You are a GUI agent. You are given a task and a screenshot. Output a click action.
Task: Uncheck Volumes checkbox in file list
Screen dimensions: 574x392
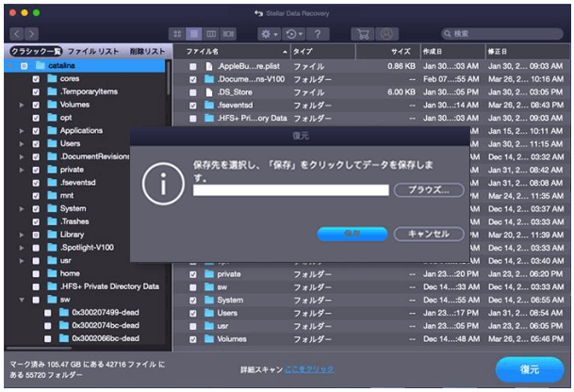click(x=193, y=339)
